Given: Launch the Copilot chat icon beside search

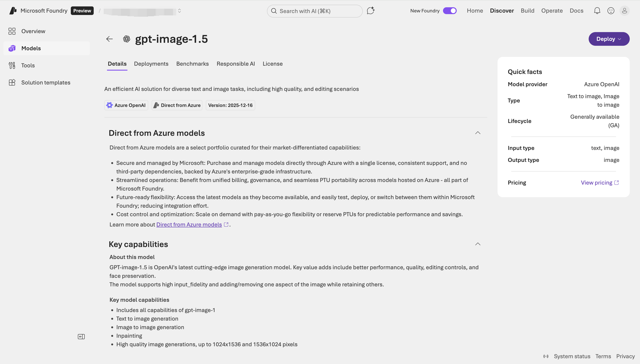Looking at the screenshot, I should 370,11.
